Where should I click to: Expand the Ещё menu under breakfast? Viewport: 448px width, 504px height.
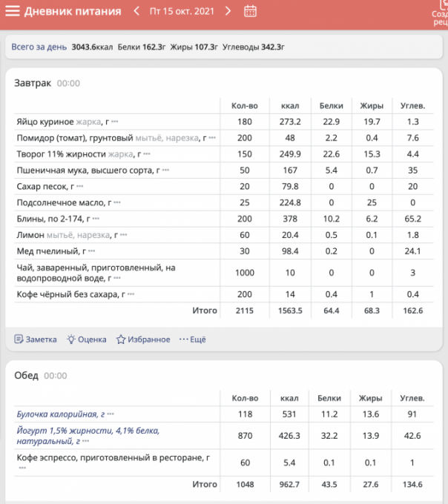click(192, 339)
